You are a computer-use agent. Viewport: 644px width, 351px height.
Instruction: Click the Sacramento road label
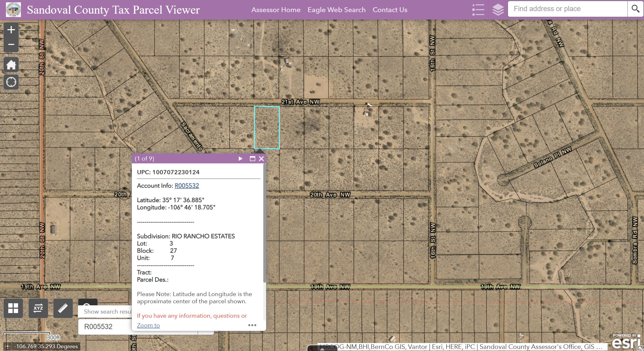[x=192, y=136]
